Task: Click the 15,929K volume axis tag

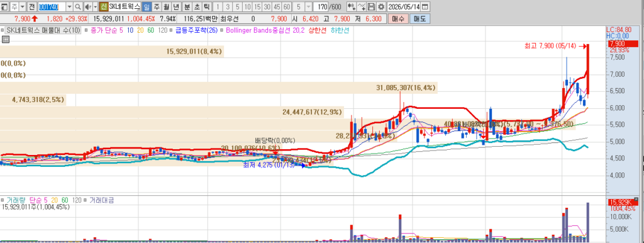Action: (623, 202)
